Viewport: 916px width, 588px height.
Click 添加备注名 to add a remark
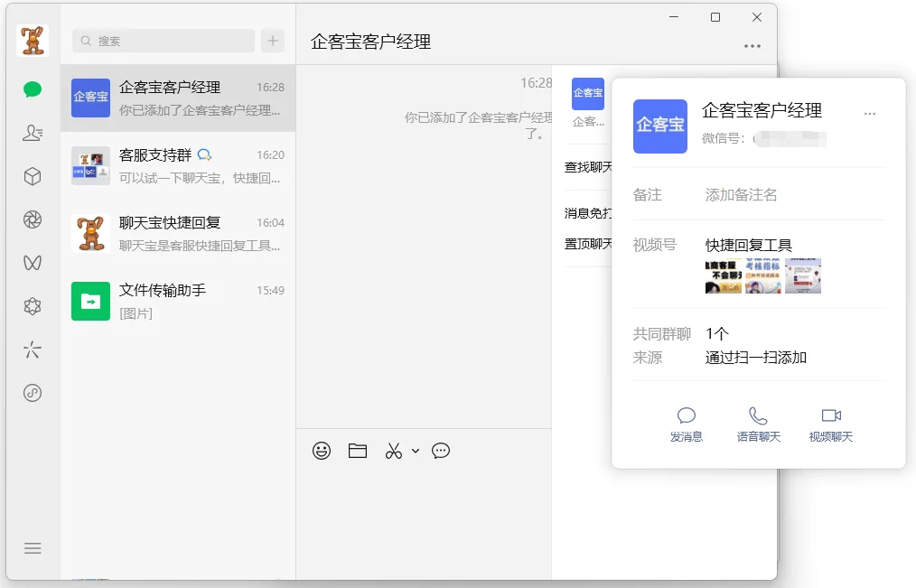point(741,195)
